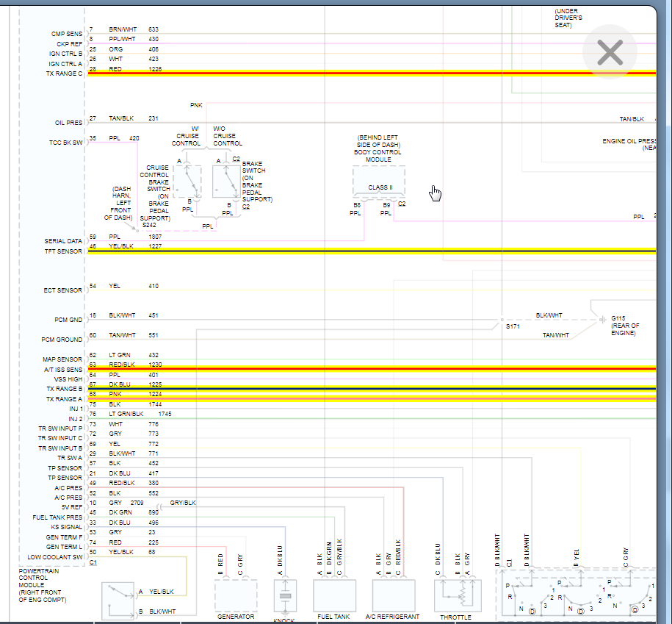Click the A/C REFRIGERANT component label
Image resolution: width=672 pixels, height=624 pixels.
click(392, 617)
